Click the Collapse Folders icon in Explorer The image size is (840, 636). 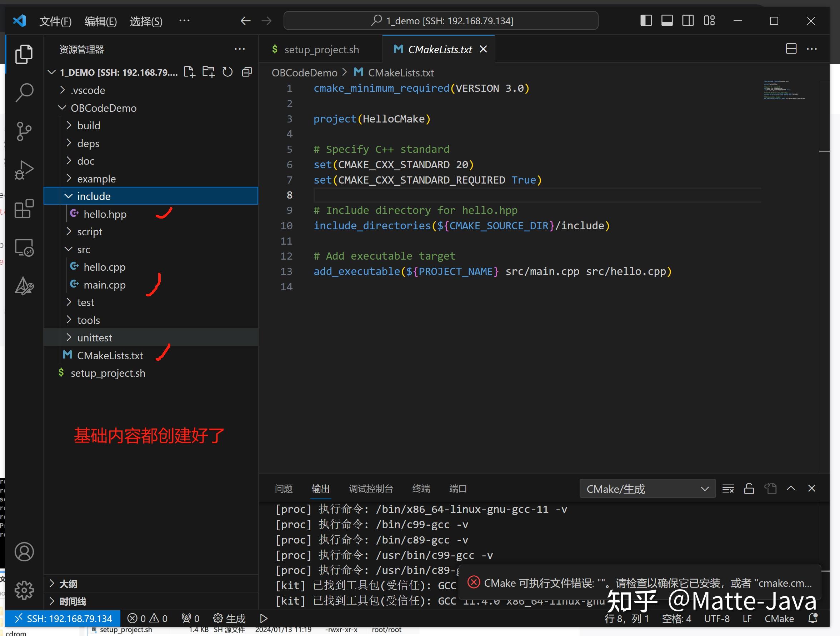[x=246, y=72]
